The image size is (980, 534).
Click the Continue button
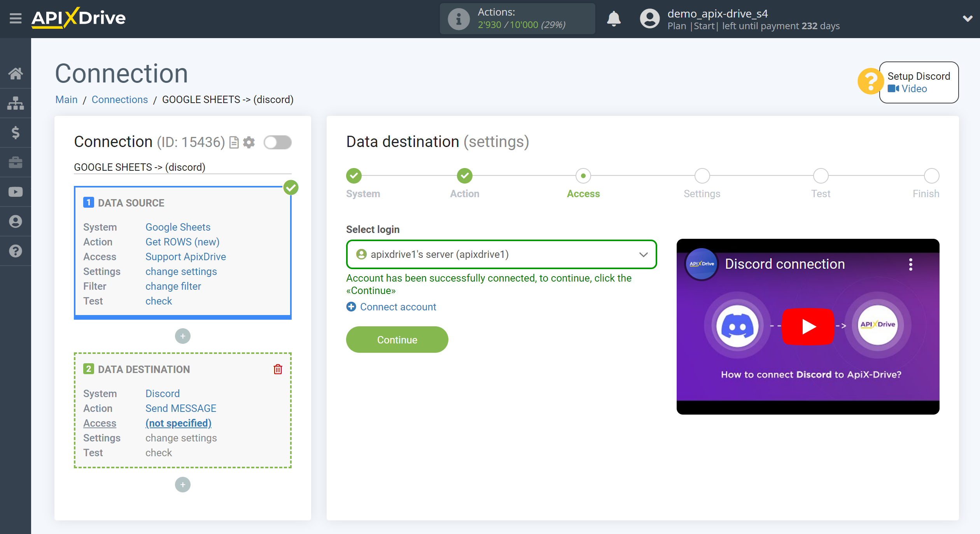397,340
